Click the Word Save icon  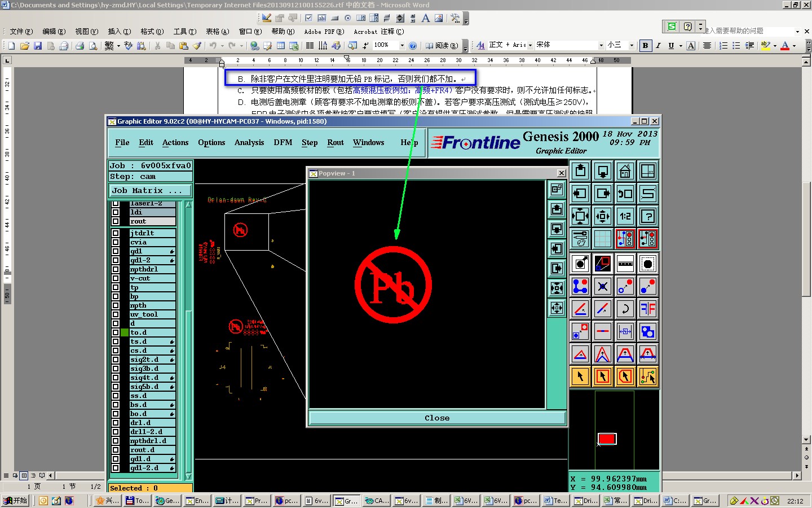click(38, 46)
